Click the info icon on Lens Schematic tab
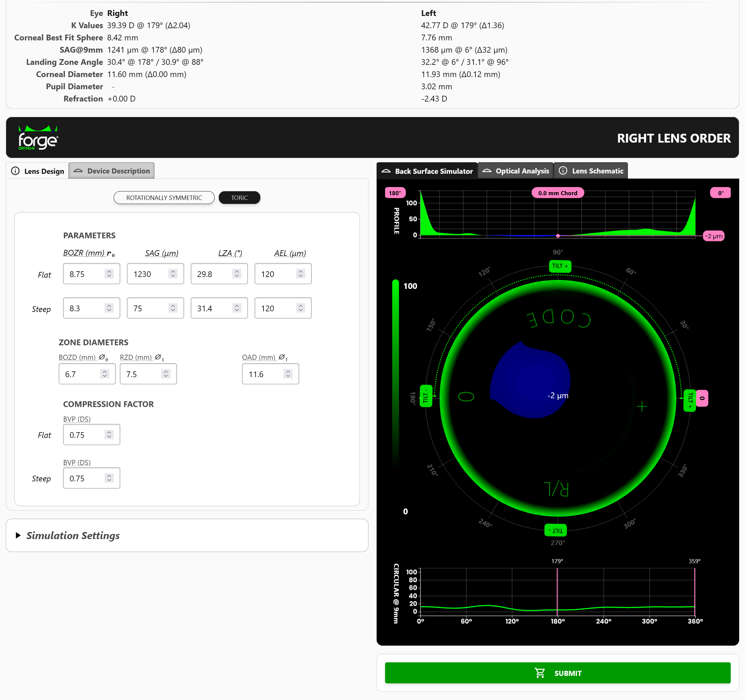 [563, 170]
